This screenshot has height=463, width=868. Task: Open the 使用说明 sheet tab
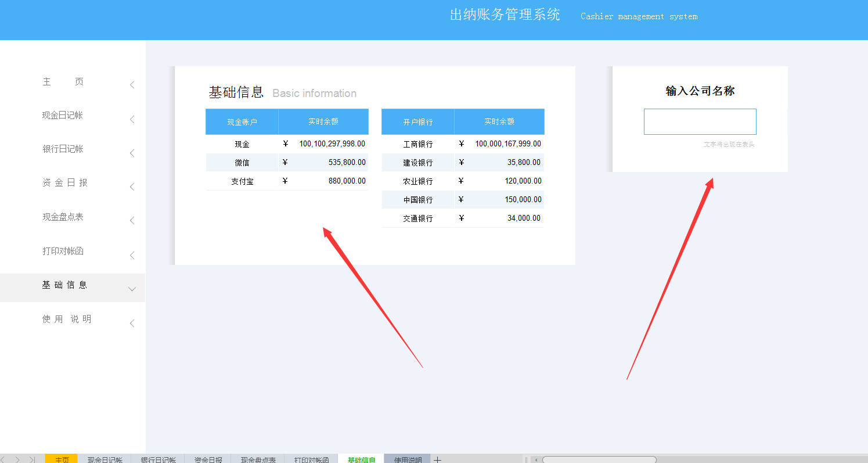point(406,459)
